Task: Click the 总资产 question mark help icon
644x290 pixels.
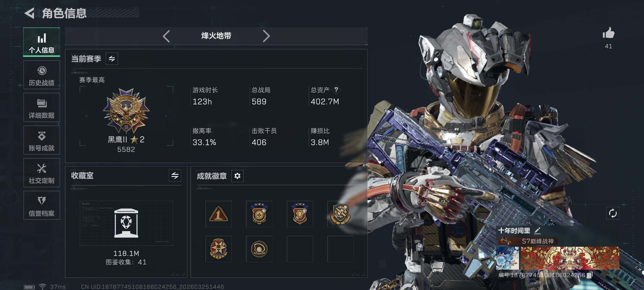Action: pos(336,90)
